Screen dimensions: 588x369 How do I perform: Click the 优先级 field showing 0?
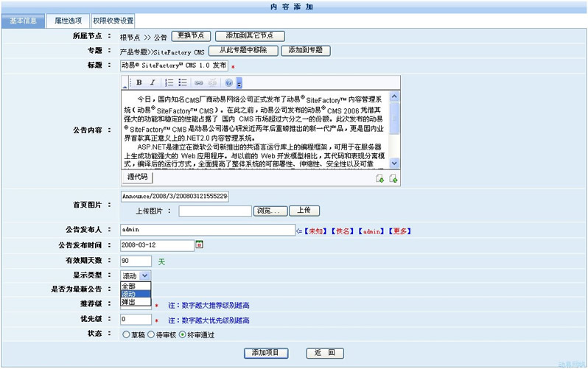(136, 319)
